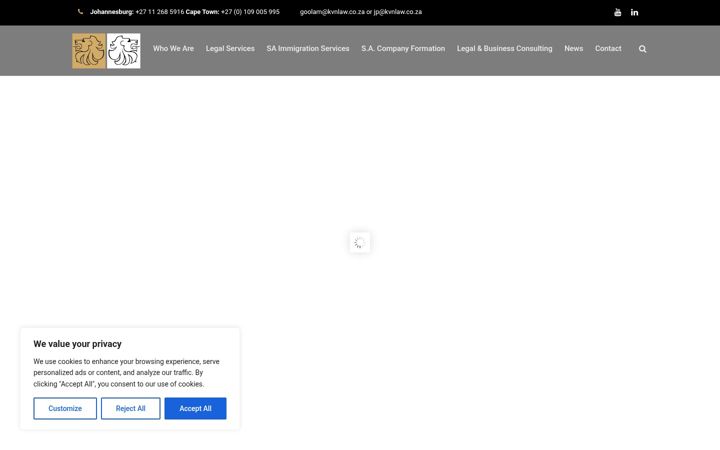Click the phone icon in top bar

point(80,12)
